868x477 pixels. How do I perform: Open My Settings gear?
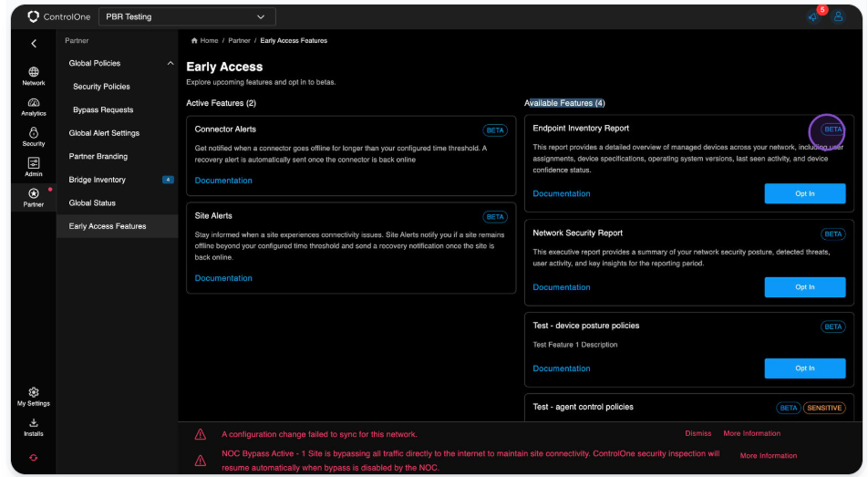pyautogui.click(x=34, y=397)
